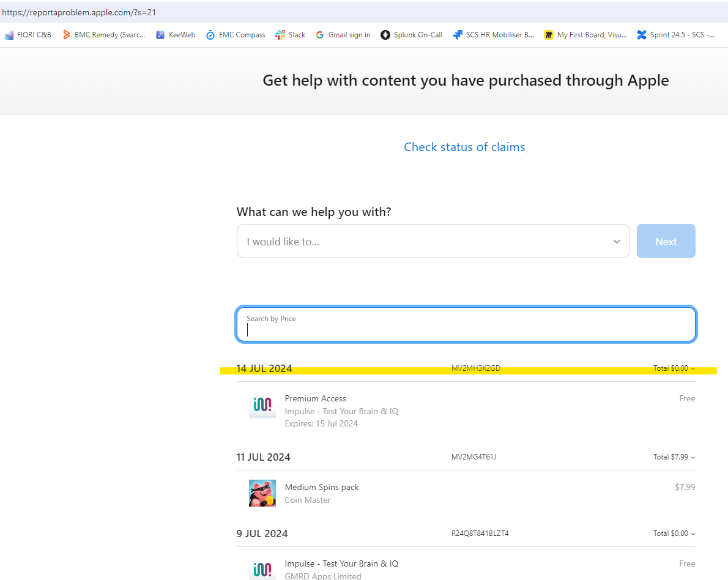
Task: Open the Slack bookmark
Action: (x=290, y=35)
